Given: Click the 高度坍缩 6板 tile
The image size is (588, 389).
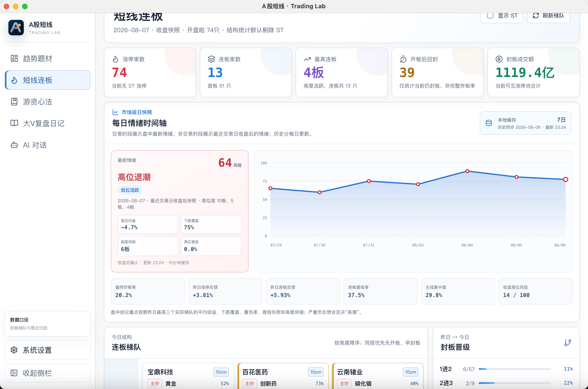Looking at the screenshot, I should point(148,246).
